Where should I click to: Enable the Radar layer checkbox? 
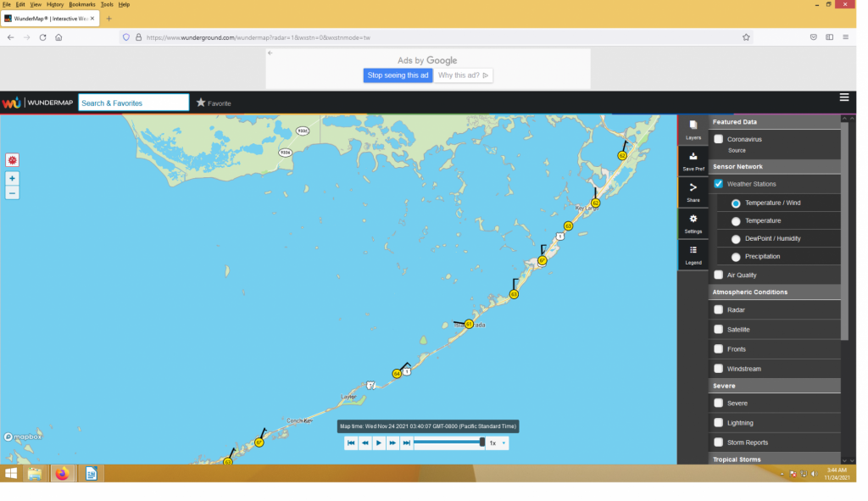(719, 310)
